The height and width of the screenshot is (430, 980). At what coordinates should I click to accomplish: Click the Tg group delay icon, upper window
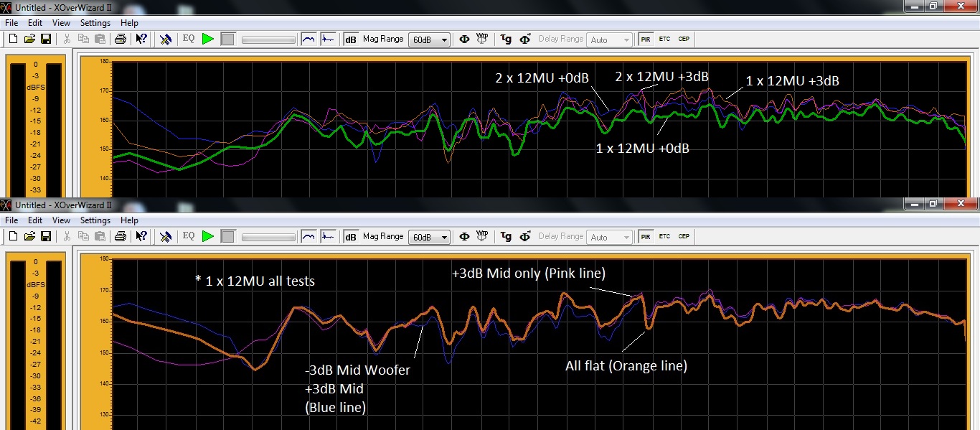point(507,39)
